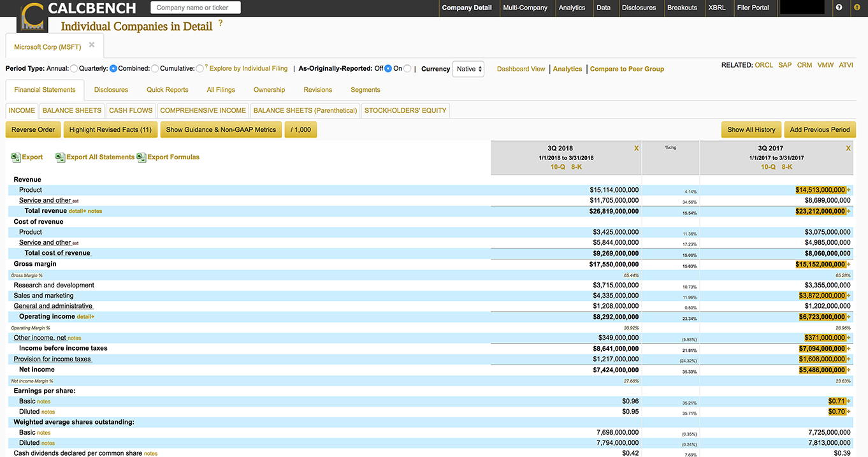This screenshot has width=868, height=457.
Task: Switch to the BALANCE SHEETS statement tab
Action: (71, 110)
